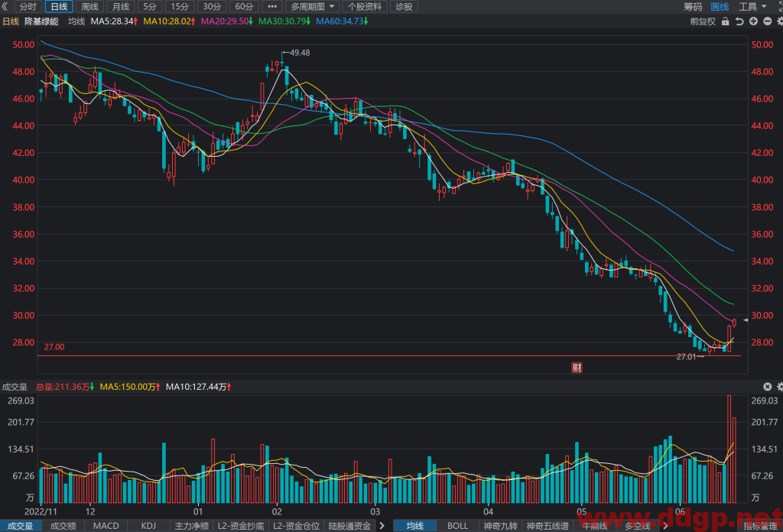
Task: Click the MA60:34.73 legend value
Action: coord(342,21)
